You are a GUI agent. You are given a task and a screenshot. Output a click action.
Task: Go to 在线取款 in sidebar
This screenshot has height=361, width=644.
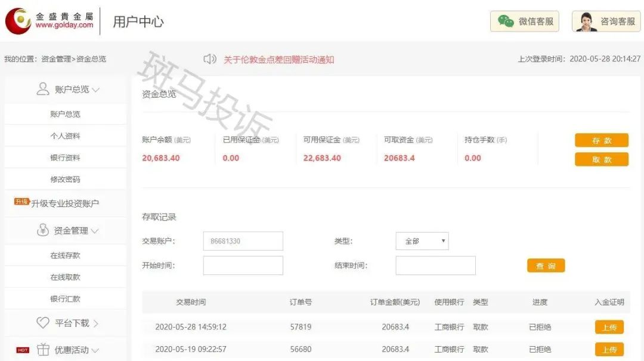coord(65,277)
